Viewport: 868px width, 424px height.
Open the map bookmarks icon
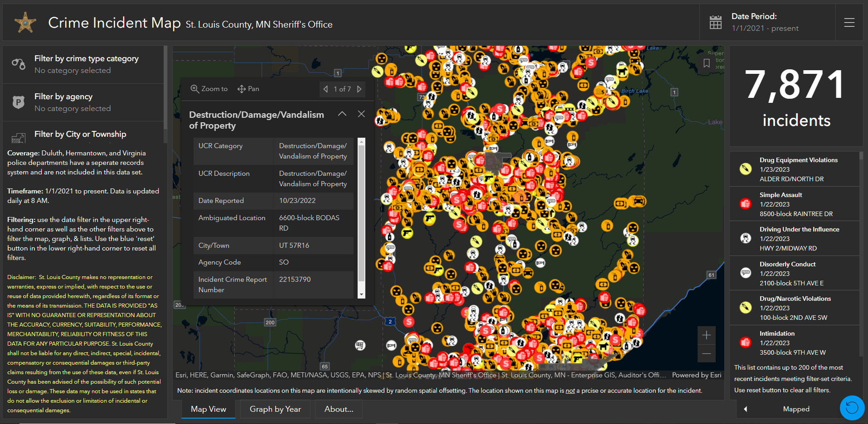point(707,63)
